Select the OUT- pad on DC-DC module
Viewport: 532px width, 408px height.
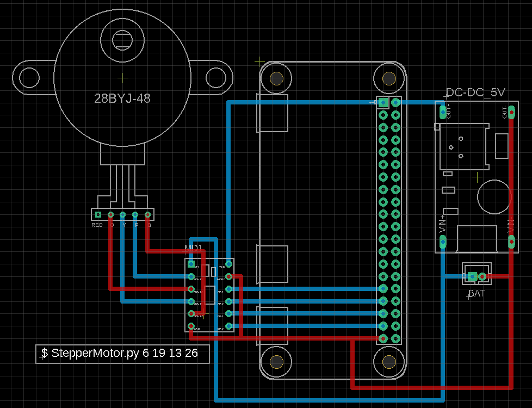(512, 112)
